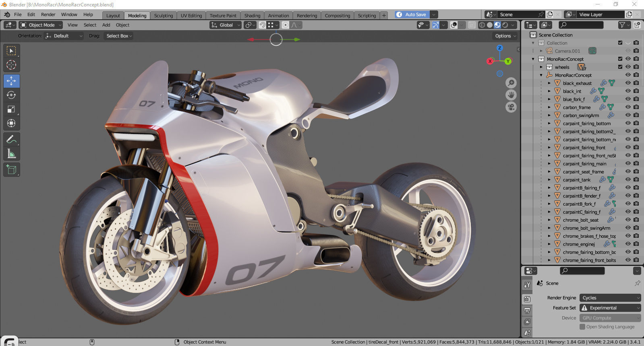This screenshot has width=644, height=346.
Task: Toggle proportional editing
Action: (286, 25)
